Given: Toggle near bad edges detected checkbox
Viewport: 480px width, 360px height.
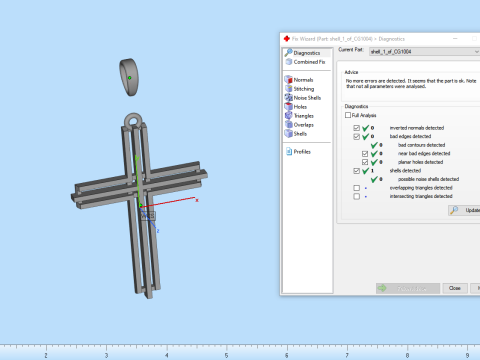Looking at the screenshot, I should 365,154.
